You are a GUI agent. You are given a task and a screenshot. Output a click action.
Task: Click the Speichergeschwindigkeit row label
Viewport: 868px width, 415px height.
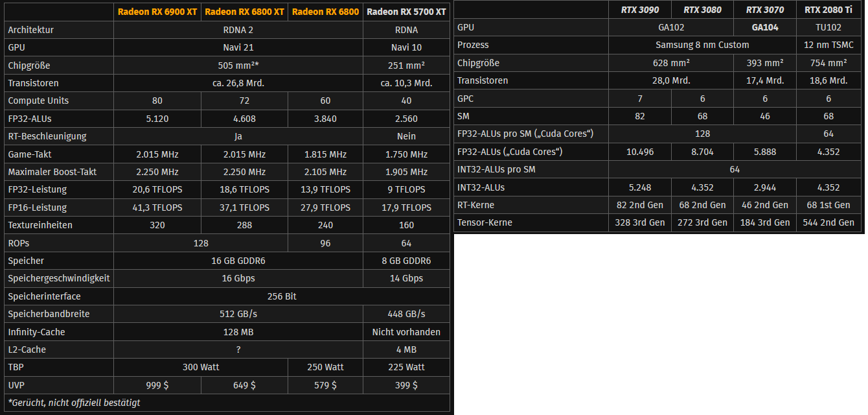click(59, 278)
